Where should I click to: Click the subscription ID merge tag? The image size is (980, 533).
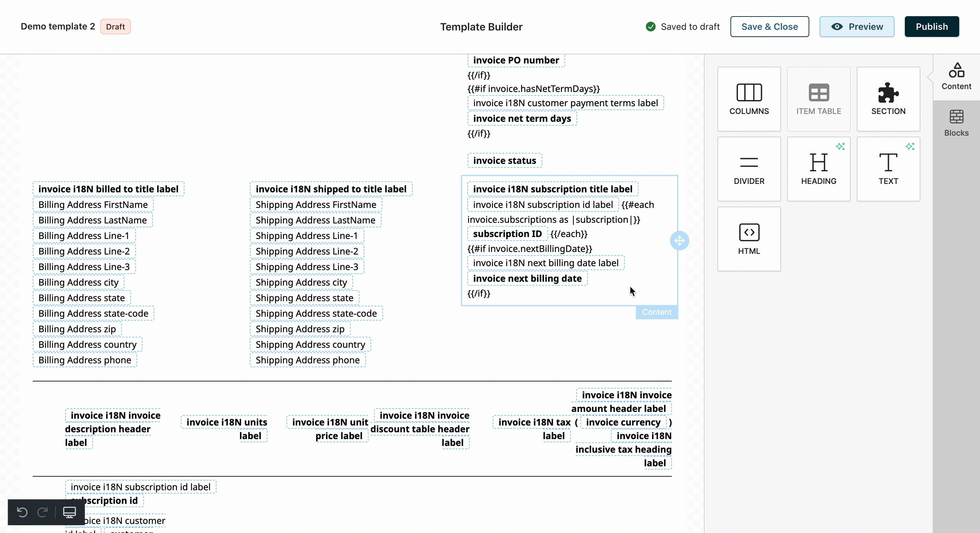[507, 234]
